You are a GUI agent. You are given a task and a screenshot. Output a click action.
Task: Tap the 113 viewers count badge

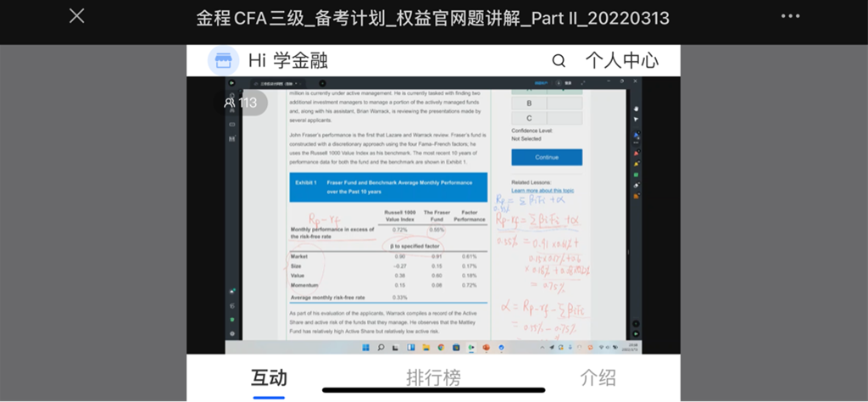241,103
